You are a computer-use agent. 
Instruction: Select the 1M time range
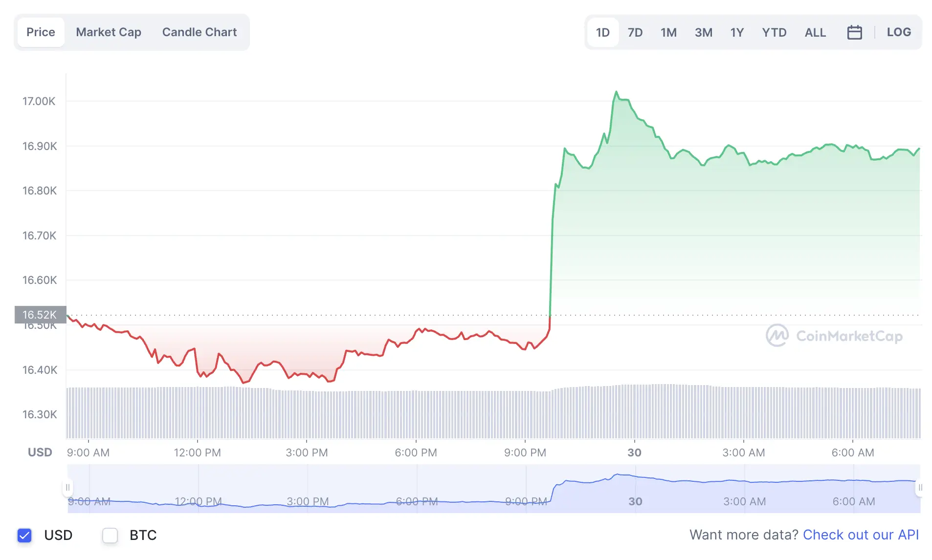click(668, 32)
